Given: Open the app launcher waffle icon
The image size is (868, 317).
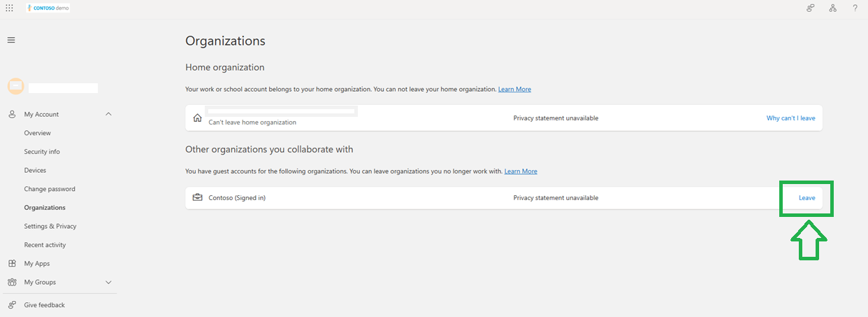Looking at the screenshot, I should 9,8.
